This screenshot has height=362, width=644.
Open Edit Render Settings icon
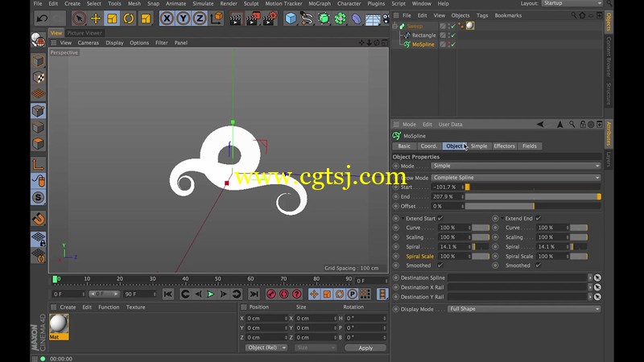click(x=270, y=19)
